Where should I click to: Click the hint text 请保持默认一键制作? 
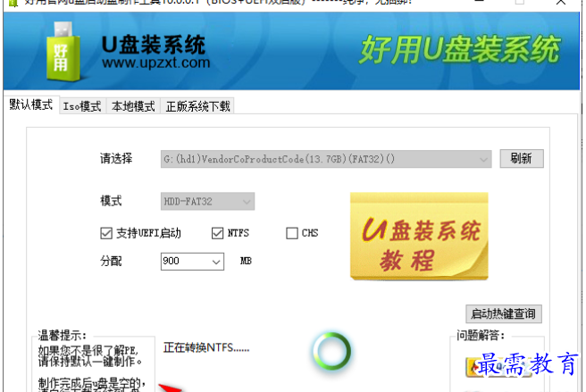90,362
